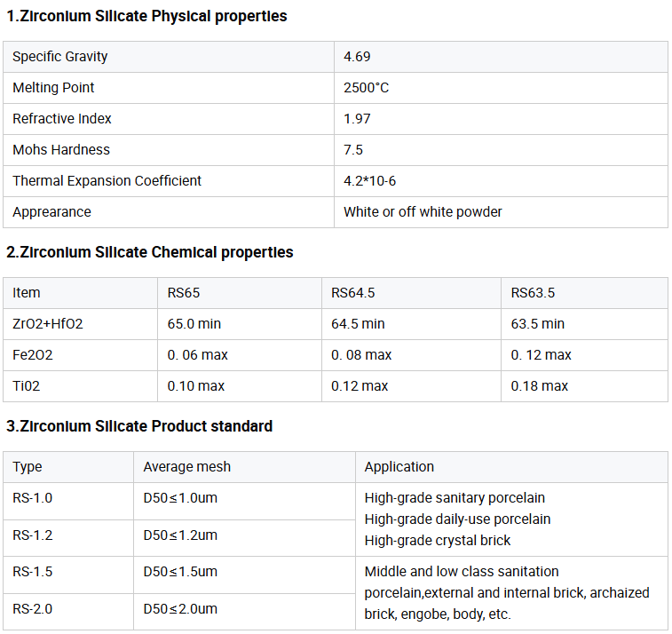Click the 0.18 max TiO2 value

coord(539,386)
